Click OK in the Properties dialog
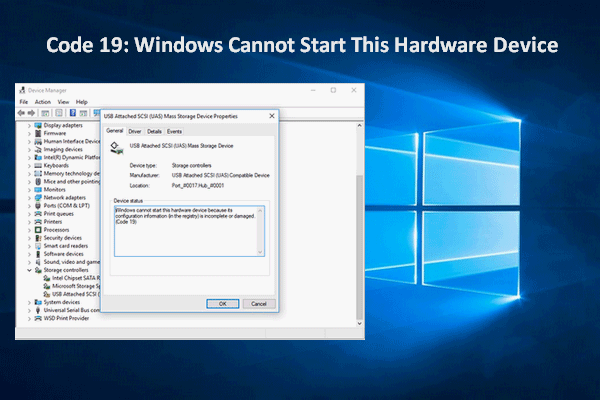The image size is (600, 400). [223, 304]
